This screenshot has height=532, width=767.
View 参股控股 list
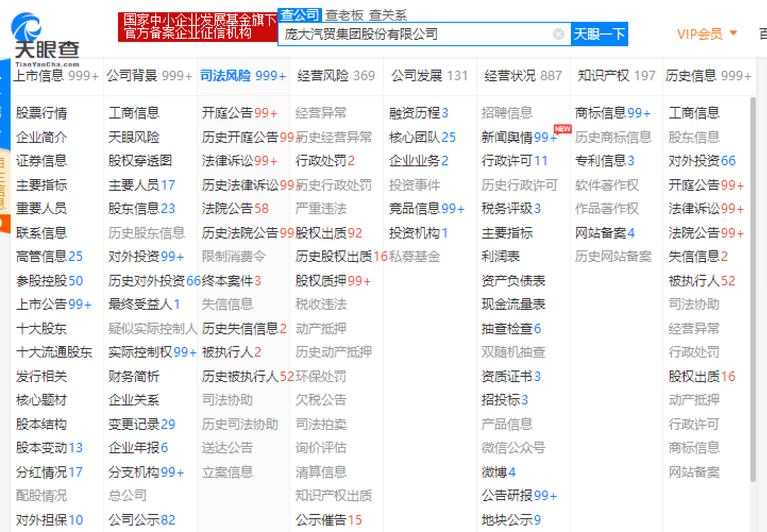click(49, 281)
